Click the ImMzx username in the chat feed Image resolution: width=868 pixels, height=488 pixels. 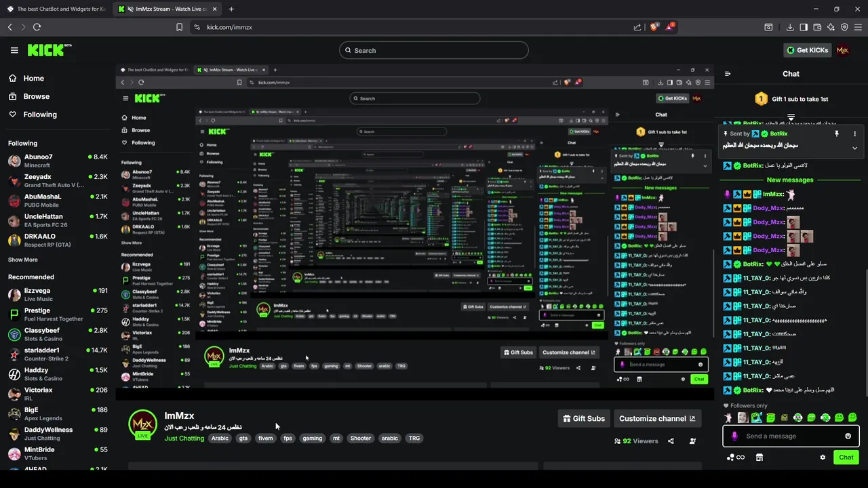click(x=773, y=195)
